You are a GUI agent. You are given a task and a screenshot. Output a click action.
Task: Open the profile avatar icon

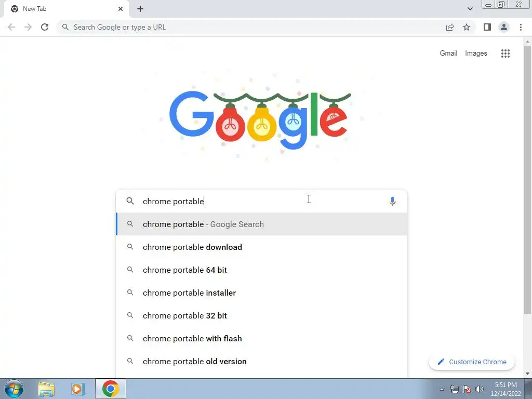[504, 27]
